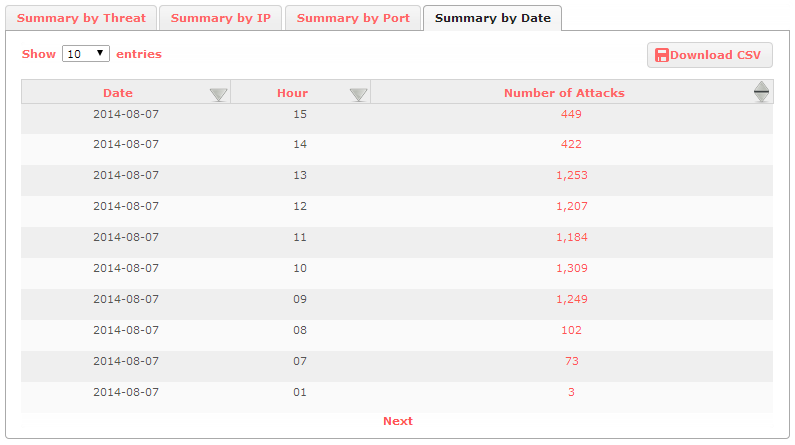The width and height of the screenshot is (795, 445).
Task: Click the 1,253 attacks link for hour 13
Action: click(x=571, y=176)
